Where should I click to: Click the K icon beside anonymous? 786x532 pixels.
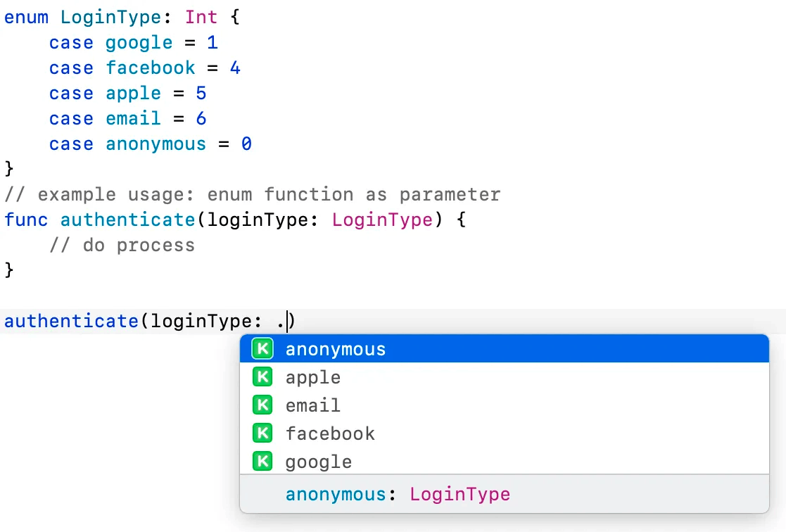262,348
